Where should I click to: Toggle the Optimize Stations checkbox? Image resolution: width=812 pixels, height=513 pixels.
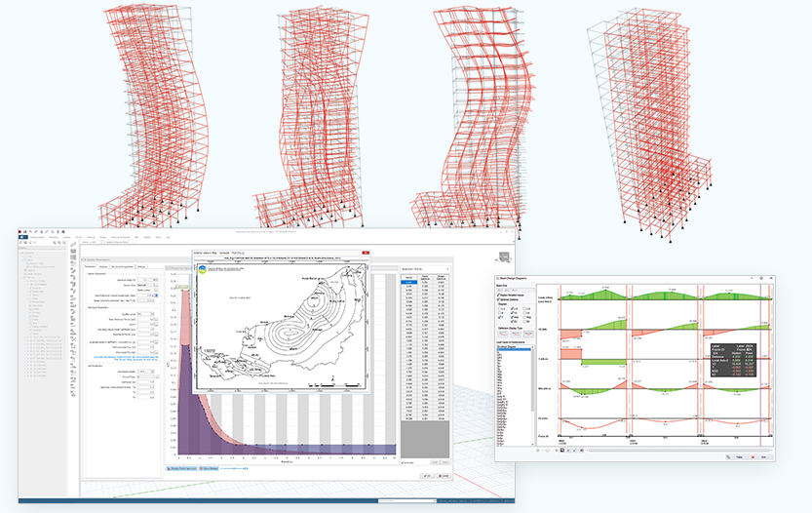point(499,299)
